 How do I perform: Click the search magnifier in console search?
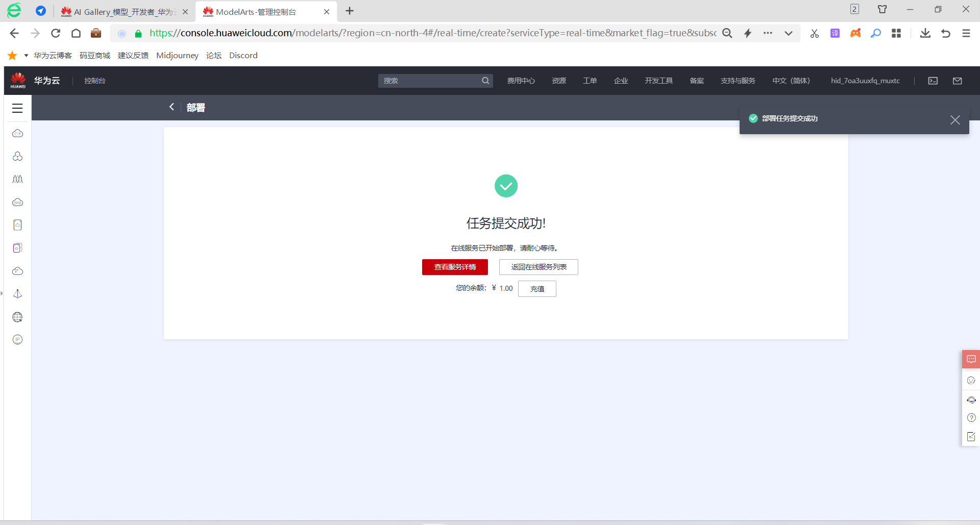pos(485,81)
